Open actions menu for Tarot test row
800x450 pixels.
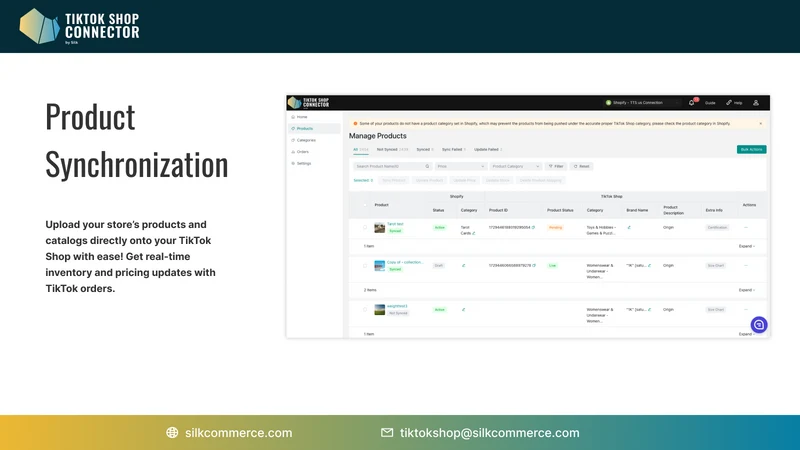[746, 228]
